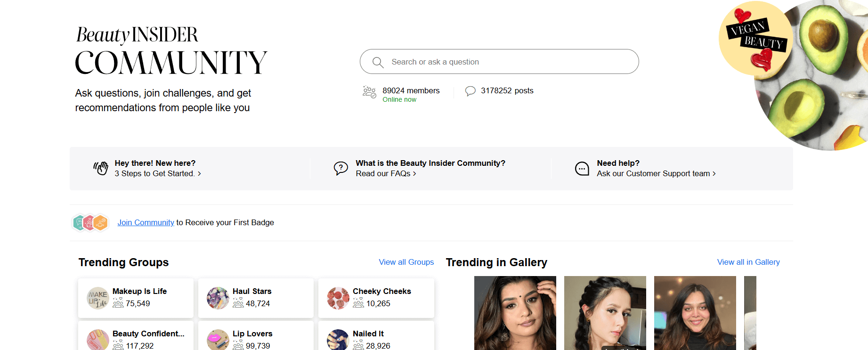Screen dimensions: 868x350
Task: Click the member icon beside 99,739
Action: pos(238,345)
